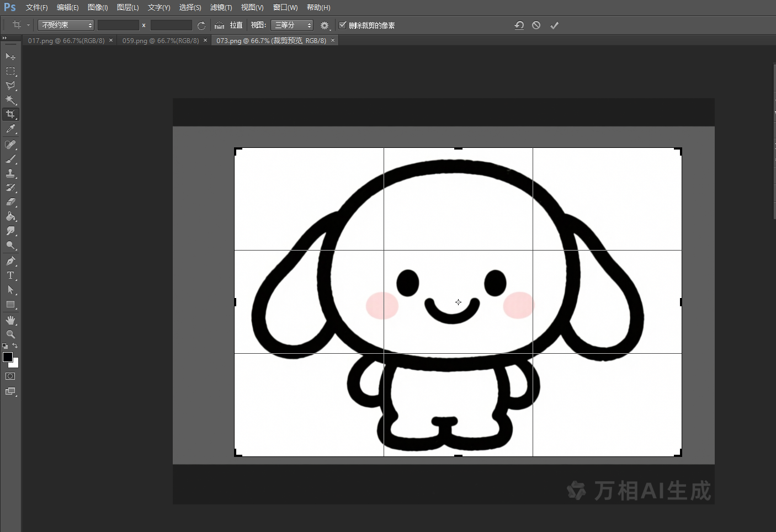Select the History Brush tool
The height and width of the screenshot is (532, 776).
coord(10,188)
